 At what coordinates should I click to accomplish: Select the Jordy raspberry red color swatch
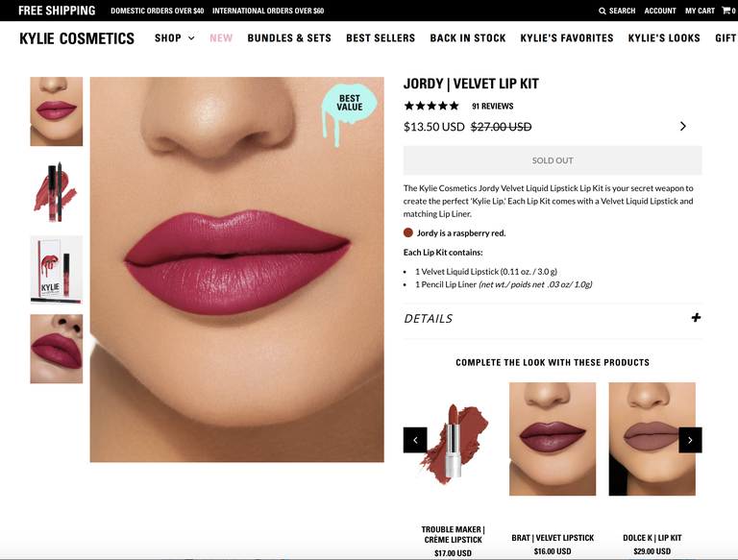[x=408, y=232]
